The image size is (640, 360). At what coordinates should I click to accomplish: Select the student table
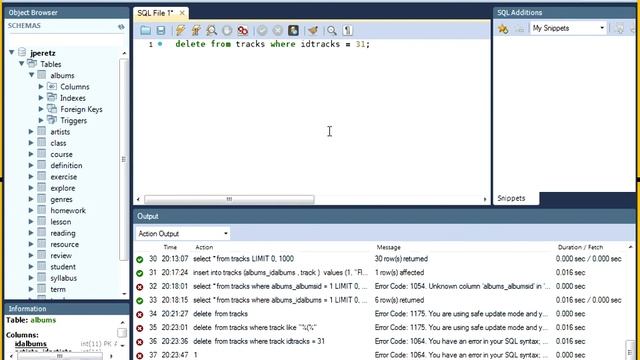tap(63, 267)
